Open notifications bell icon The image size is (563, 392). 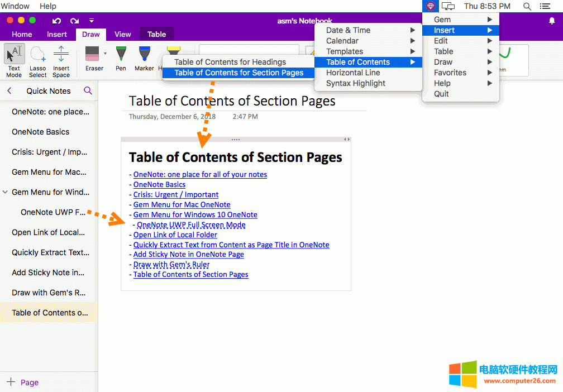[x=552, y=21]
